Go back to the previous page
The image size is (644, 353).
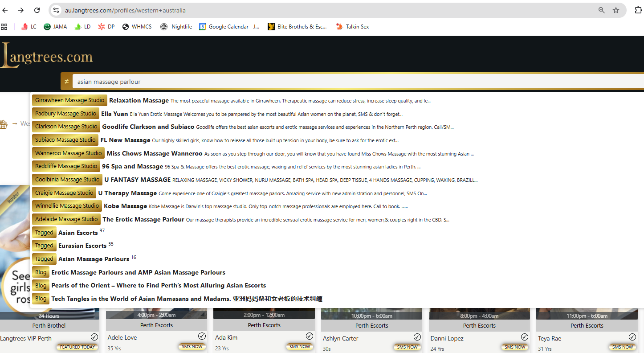click(5, 10)
